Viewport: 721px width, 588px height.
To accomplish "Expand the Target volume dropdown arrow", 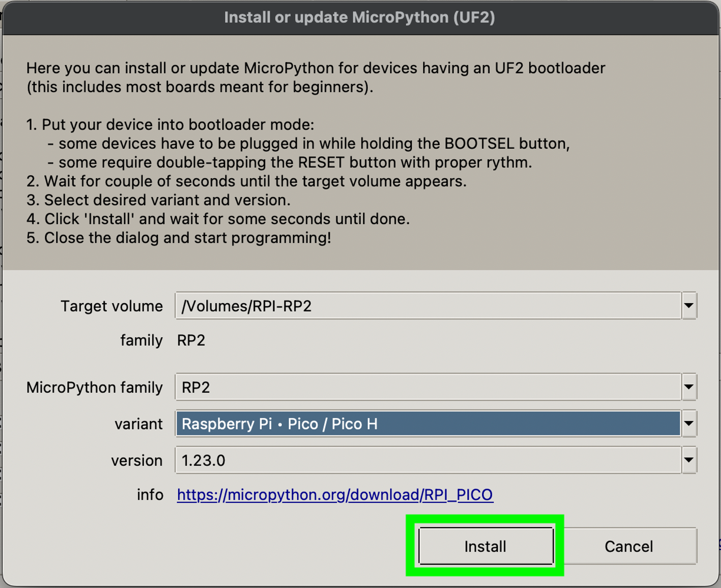I will tap(689, 305).
